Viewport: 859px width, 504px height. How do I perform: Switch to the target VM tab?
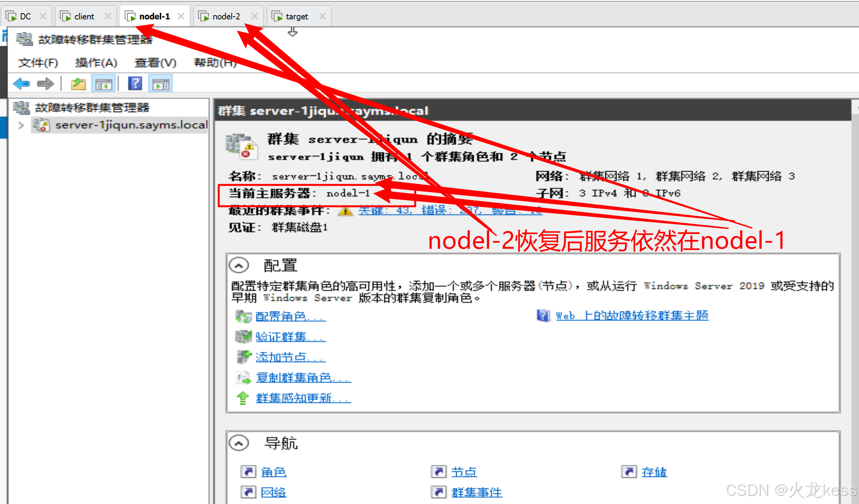click(296, 16)
